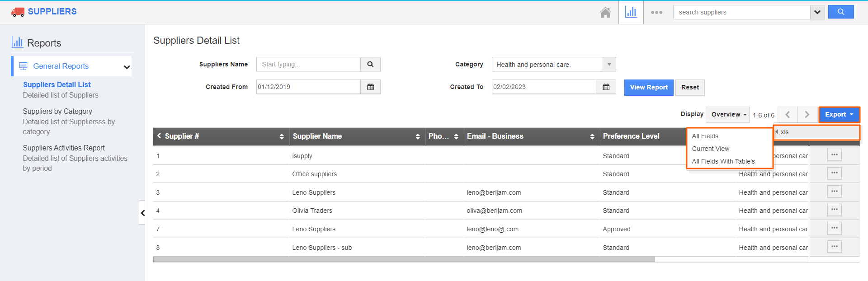
Task: Sort by Phone column arrows
Action: [456, 136]
